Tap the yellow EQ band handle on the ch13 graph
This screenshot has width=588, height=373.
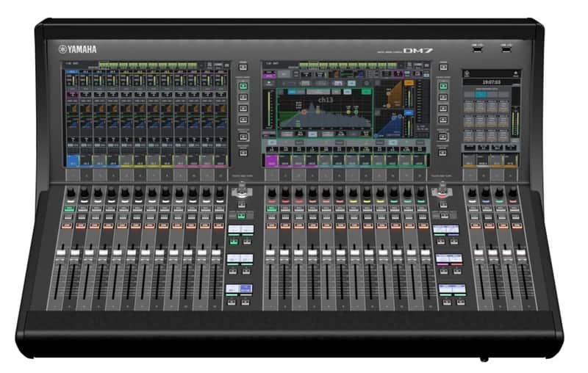pos(348,112)
